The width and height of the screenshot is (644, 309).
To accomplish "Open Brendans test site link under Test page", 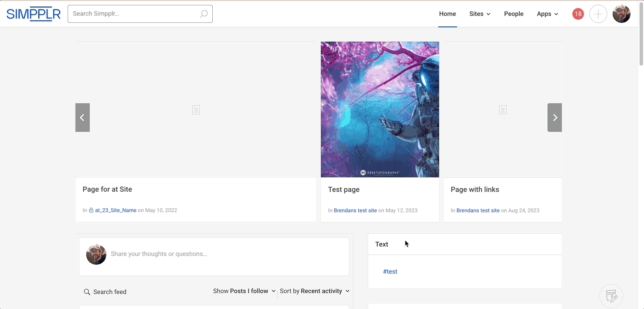I will click(355, 210).
